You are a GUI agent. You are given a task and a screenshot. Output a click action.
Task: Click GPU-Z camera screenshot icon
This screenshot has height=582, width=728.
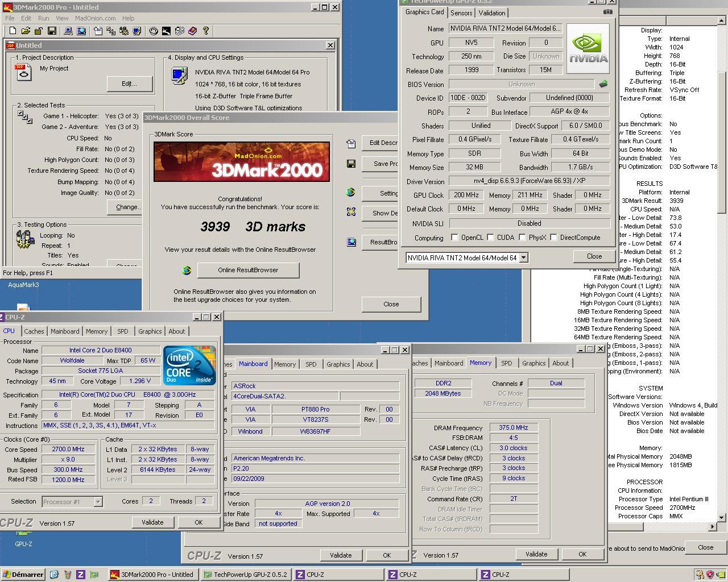click(x=608, y=12)
